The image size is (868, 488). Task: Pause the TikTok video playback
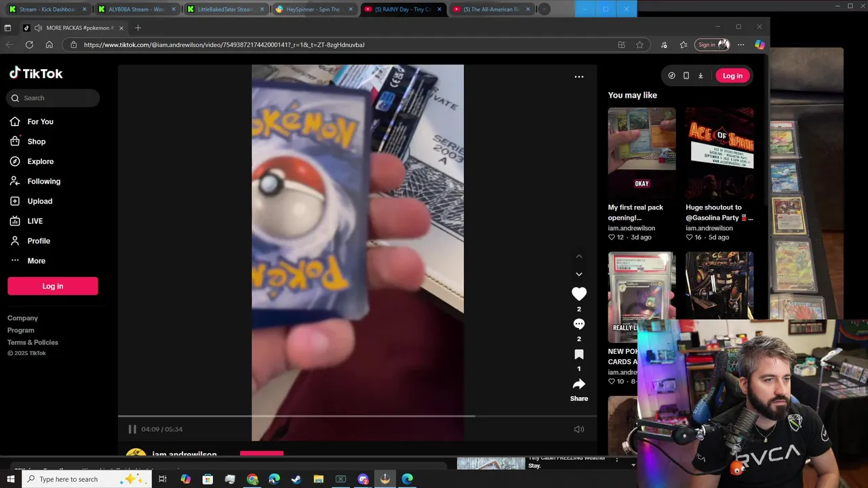point(132,429)
